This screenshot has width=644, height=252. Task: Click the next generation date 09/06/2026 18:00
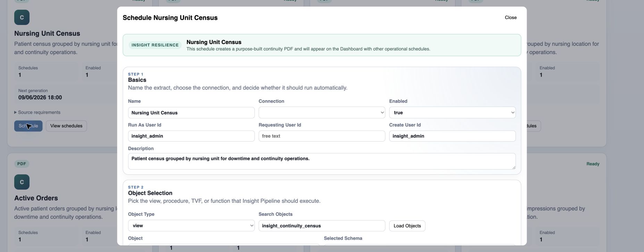pyautogui.click(x=40, y=98)
